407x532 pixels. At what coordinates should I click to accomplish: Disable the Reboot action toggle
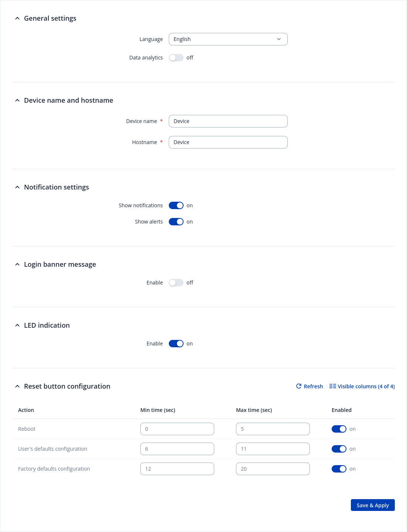pos(339,429)
